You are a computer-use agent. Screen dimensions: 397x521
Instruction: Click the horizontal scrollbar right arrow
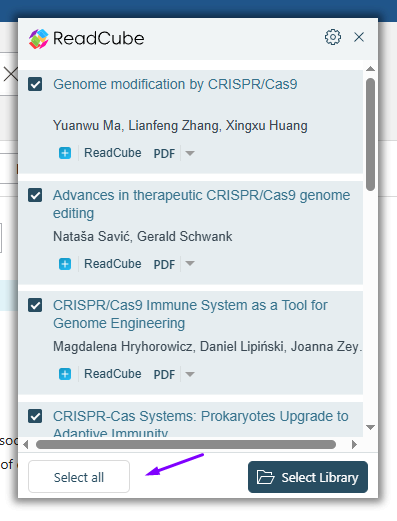point(354,444)
